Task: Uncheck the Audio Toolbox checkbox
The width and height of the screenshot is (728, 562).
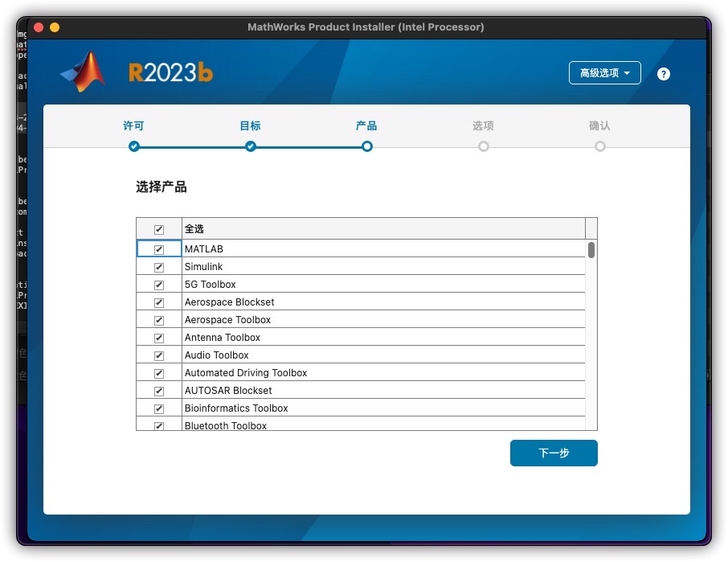Action: (159, 355)
